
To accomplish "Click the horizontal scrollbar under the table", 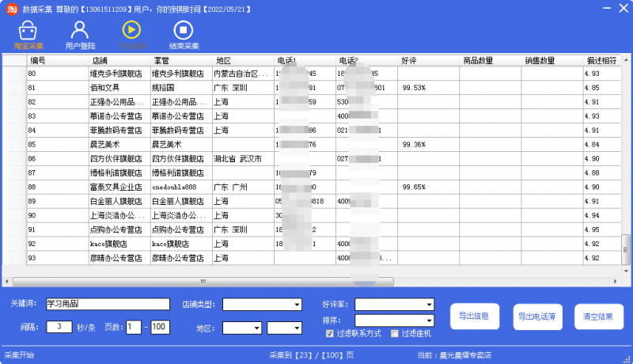I will pos(316,281).
